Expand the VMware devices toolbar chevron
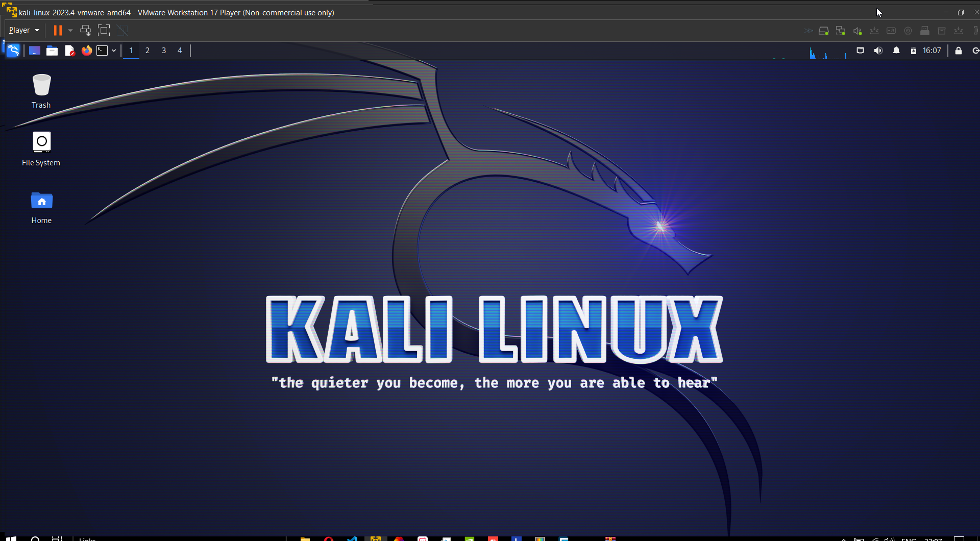Screen dimensions: 980x541 808,31
